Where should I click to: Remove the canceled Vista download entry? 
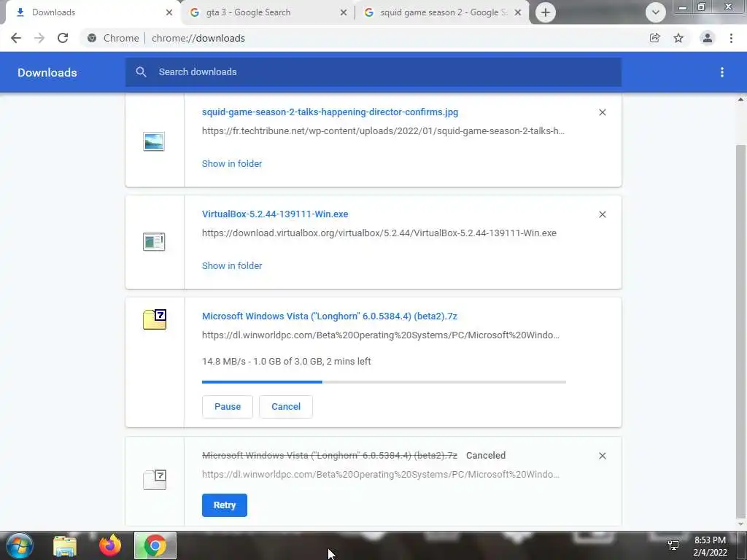[x=602, y=456]
